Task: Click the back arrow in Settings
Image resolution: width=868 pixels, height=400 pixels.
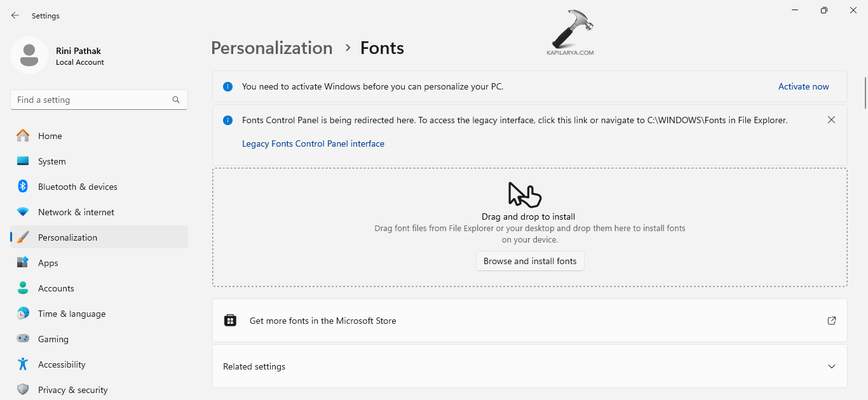Action: coord(15,15)
